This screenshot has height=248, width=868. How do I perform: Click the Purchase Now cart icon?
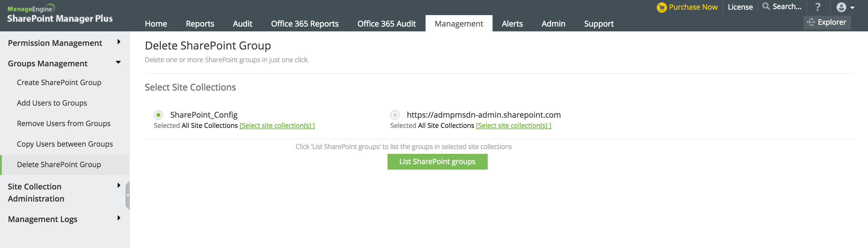(x=662, y=8)
